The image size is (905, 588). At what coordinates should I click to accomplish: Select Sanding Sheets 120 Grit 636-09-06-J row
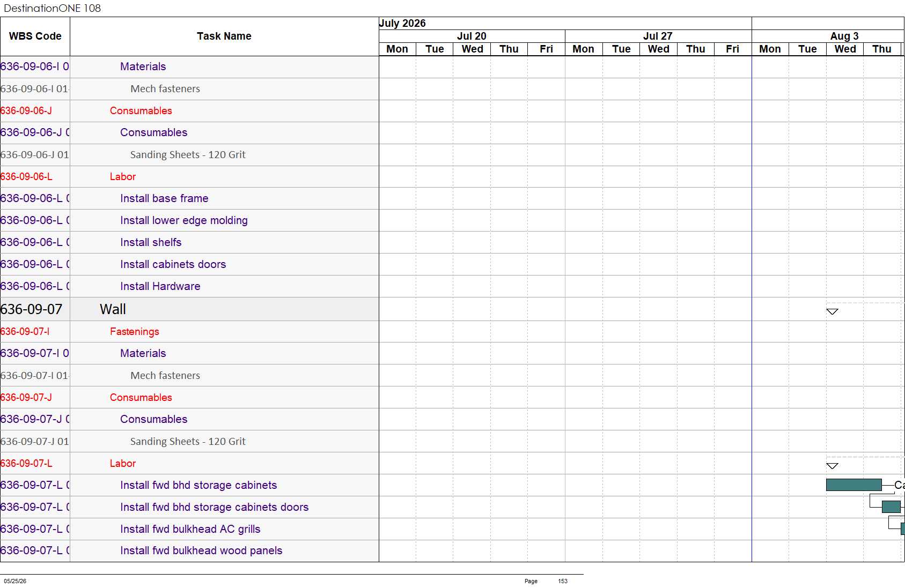(189, 155)
